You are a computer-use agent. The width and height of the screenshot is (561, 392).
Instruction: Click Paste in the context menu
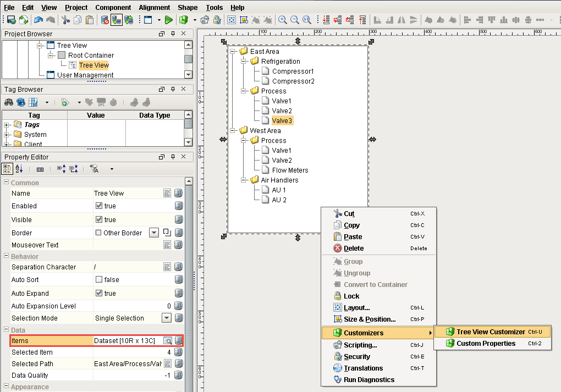click(x=352, y=236)
